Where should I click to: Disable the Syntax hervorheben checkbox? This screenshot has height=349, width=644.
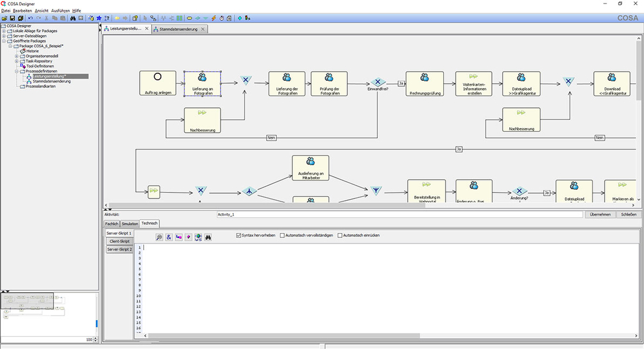pos(238,235)
